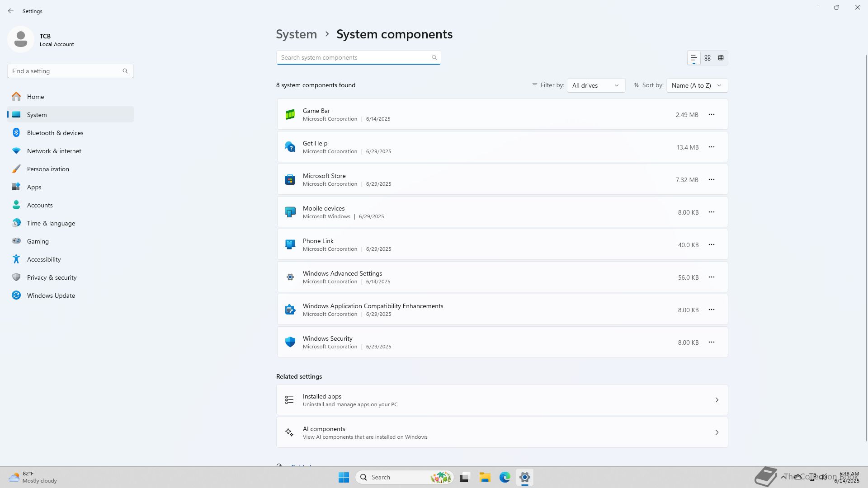The width and height of the screenshot is (868, 488).
Task: Switch to table view layout icon
Action: click(721, 58)
